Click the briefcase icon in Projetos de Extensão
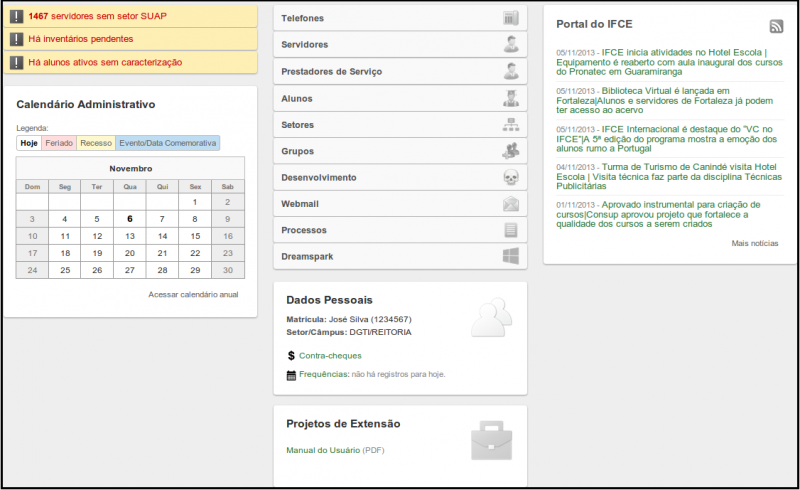This screenshot has height=490, width=800. [x=491, y=440]
